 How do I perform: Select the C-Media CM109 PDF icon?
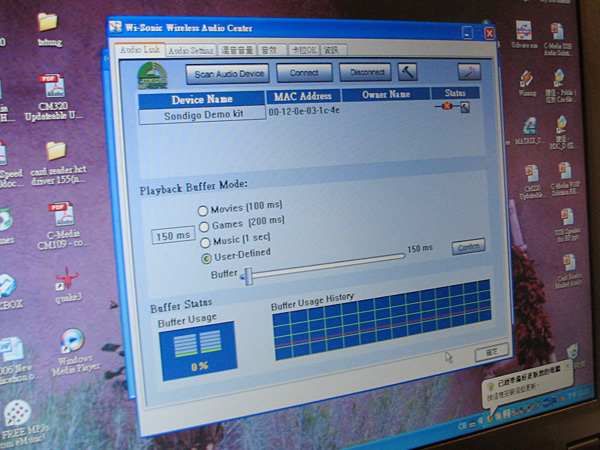click(x=62, y=217)
